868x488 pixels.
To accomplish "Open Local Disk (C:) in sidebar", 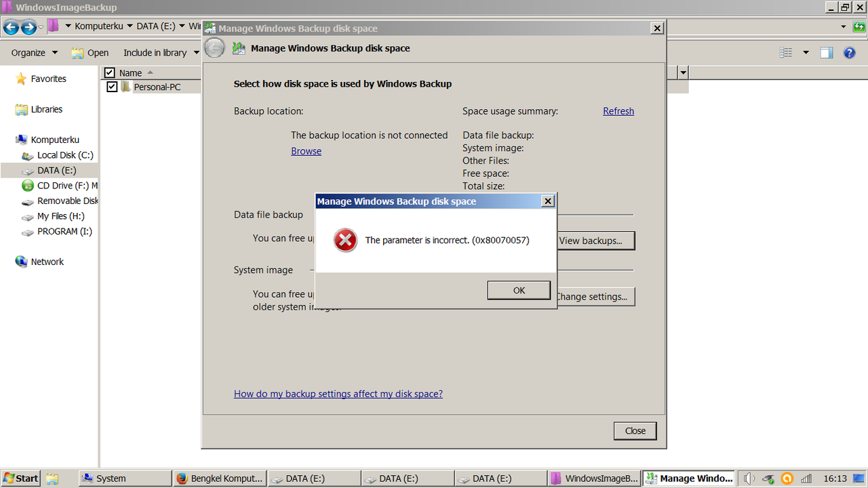I will 65,155.
